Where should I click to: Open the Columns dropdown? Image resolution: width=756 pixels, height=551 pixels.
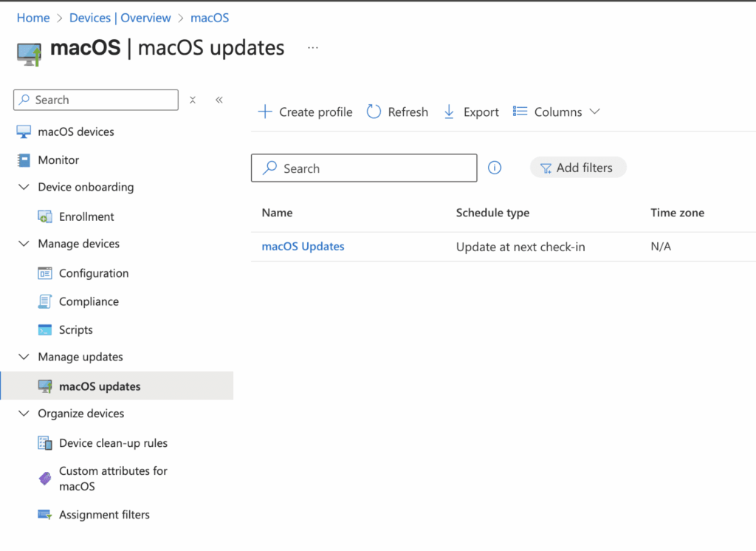pyautogui.click(x=557, y=112)
